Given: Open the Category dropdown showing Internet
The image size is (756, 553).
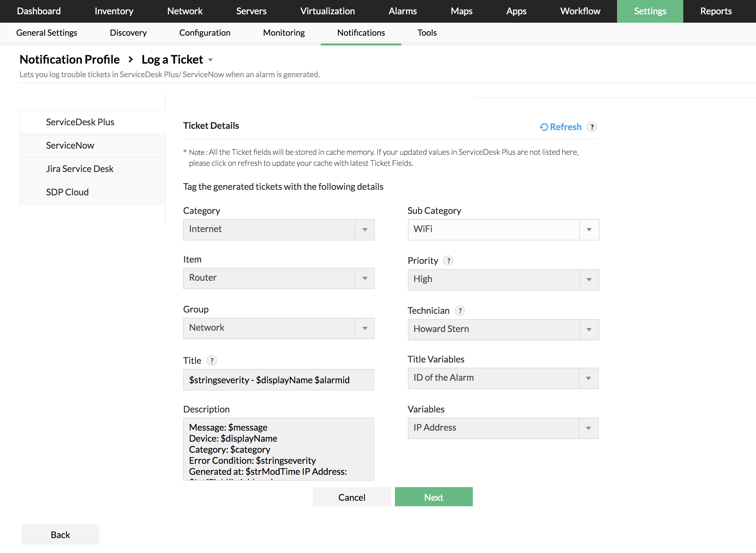Looking at the screenshot, I should click(x=364, y=230).
